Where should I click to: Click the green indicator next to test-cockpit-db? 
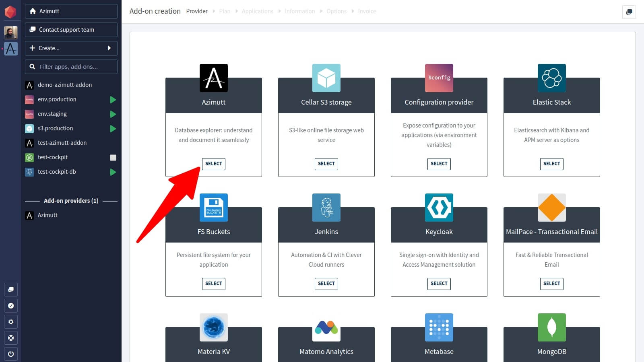pyautogui.click(x=113, y=172)
